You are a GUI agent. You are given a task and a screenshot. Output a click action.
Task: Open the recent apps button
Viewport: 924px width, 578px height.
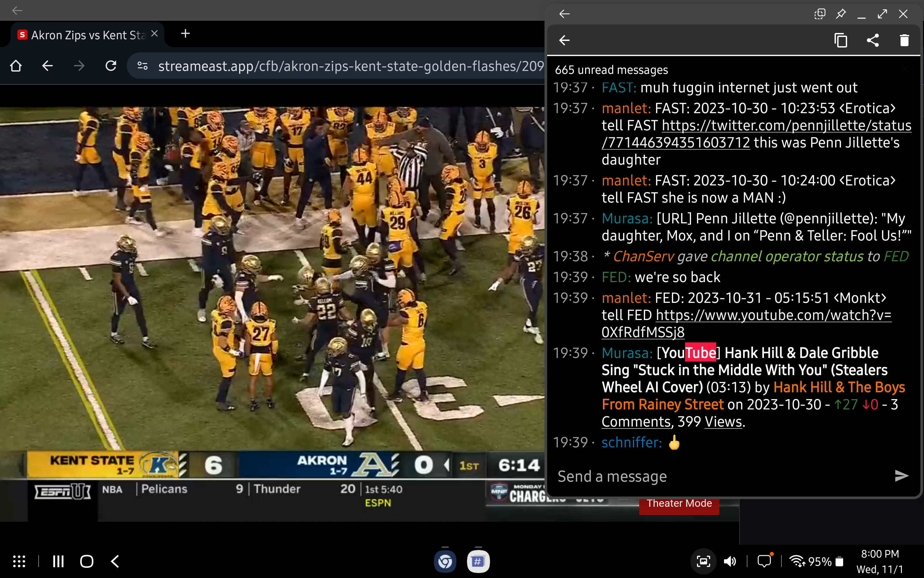[58, 561]
